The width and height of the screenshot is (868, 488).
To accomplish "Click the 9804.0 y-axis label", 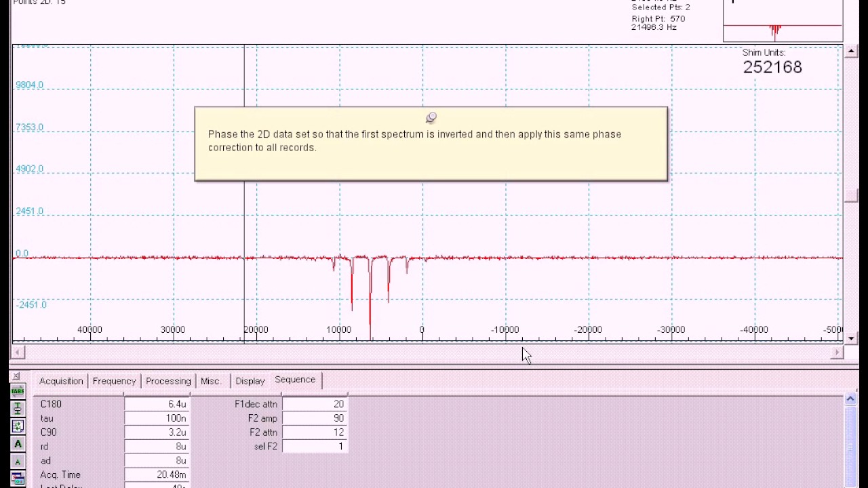I will (x=29, y=85).
